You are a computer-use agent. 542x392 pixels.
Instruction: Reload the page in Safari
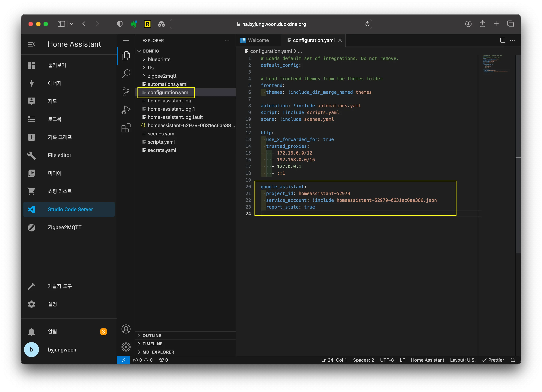point(367,24)
